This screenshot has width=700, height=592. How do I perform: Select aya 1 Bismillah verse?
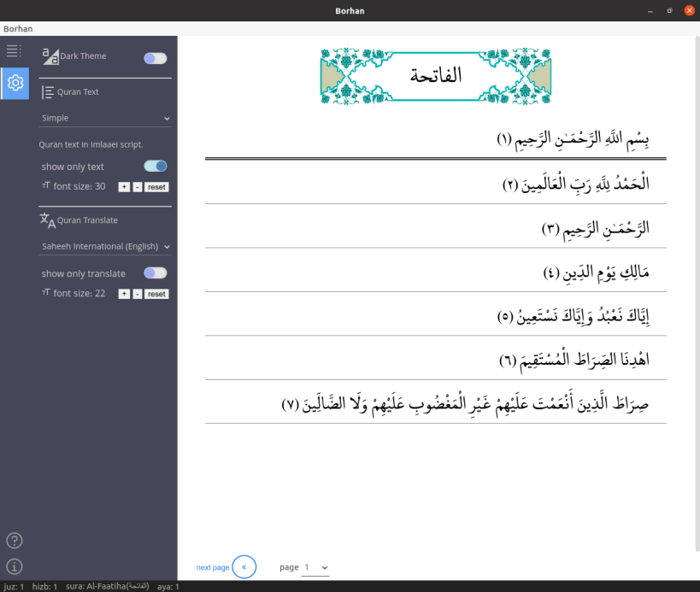click(x=573, y=138)
